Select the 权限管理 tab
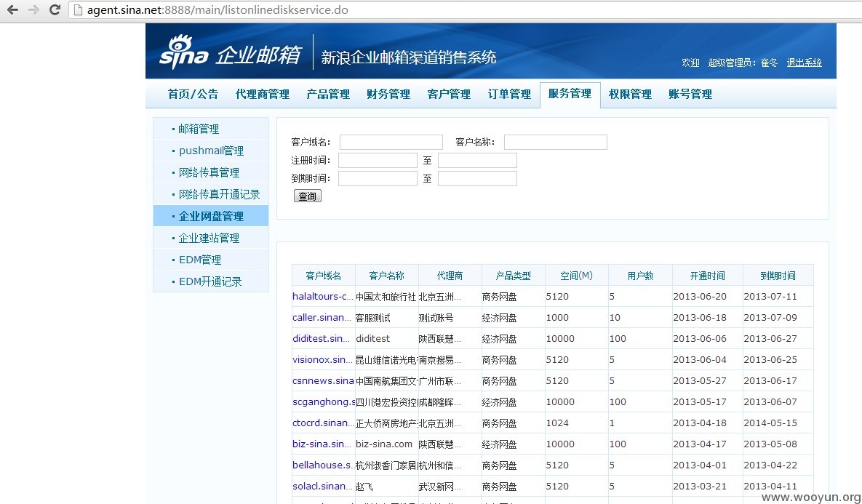 click(x=630, y=94)
